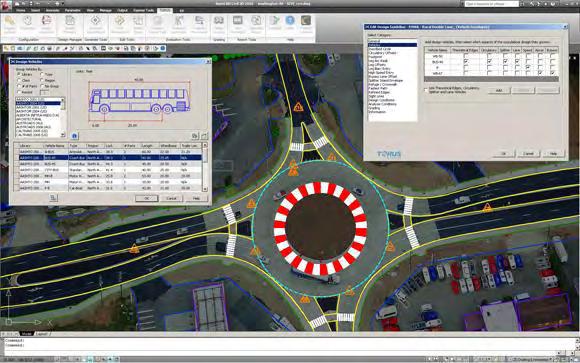Click the copy icon at bottom-right of the bus preview
The width and height of the screenshot is (580, 363).
click(x=195, y=136)
